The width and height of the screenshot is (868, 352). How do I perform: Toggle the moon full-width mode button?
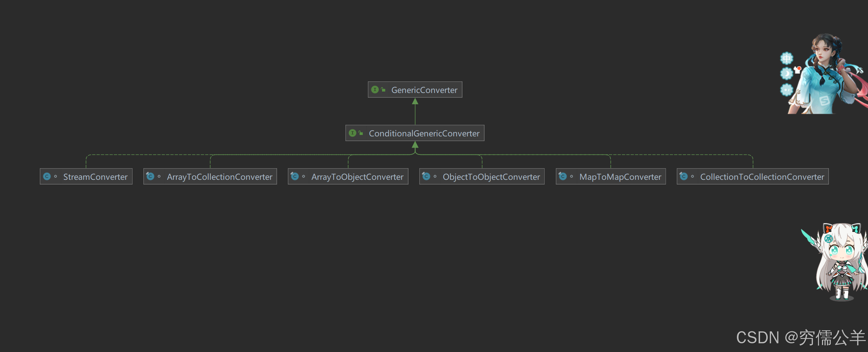point(787,74)
